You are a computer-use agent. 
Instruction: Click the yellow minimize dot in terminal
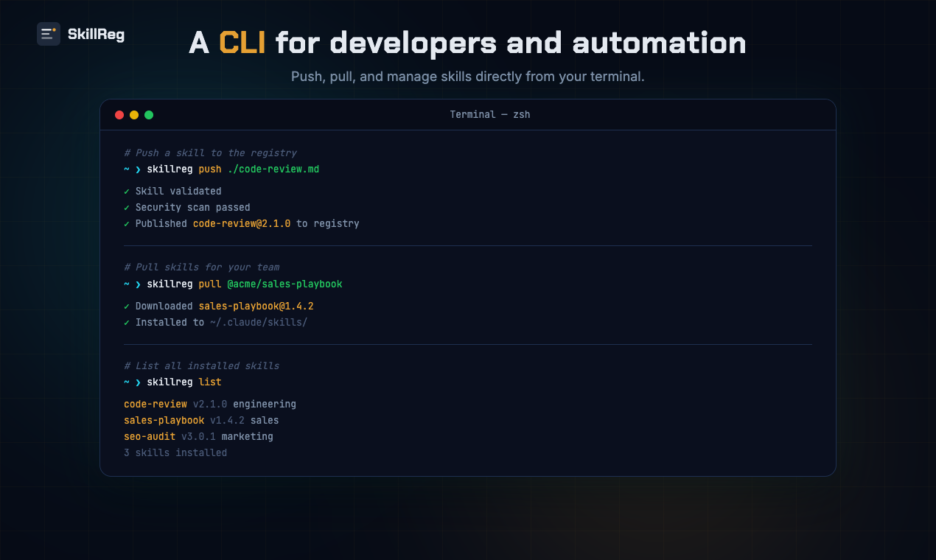point(134,115)
